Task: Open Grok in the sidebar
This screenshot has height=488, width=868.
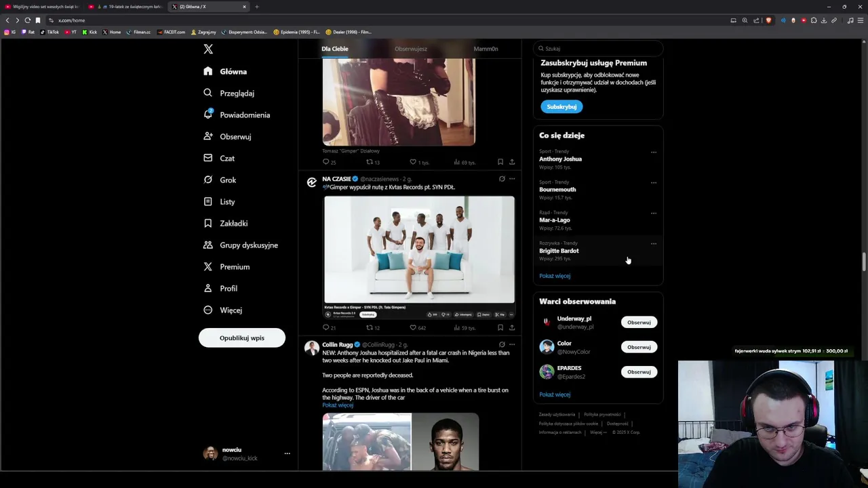Action: pos(220,180)
